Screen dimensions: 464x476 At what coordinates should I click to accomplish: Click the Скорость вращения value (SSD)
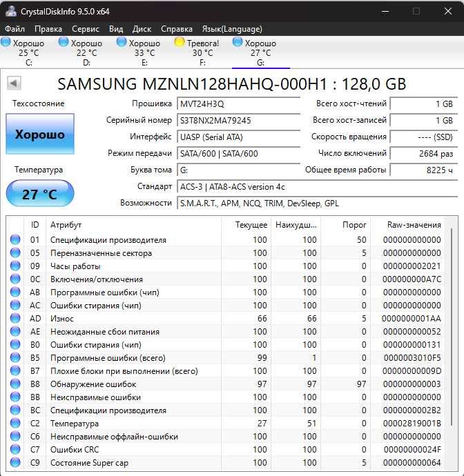[x=424, y=137]
